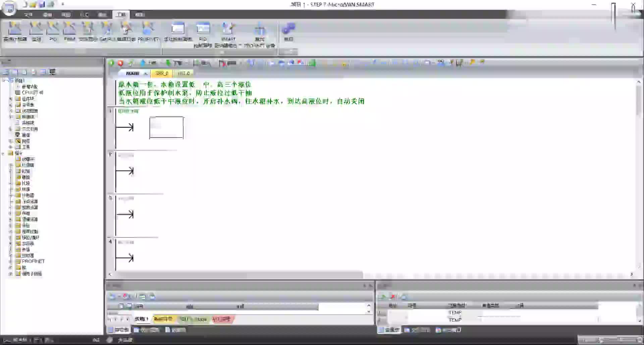This screenshot has width=644, height=345.
Task: Select the 变量表 bottom panel tab
Action: point(389,330)
